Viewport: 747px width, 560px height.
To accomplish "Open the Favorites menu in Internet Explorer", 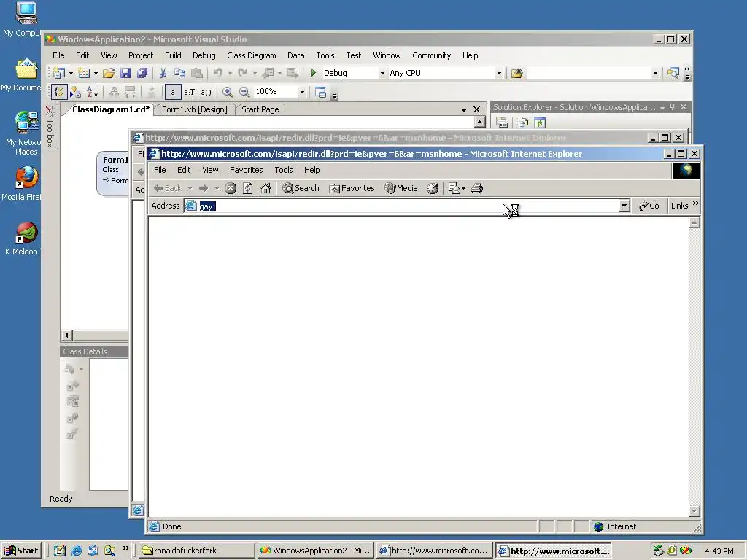I will coord(247,170).
